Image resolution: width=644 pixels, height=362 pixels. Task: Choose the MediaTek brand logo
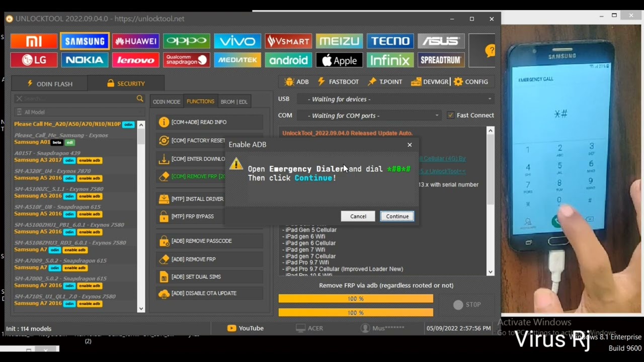click(x=237, y=60)
